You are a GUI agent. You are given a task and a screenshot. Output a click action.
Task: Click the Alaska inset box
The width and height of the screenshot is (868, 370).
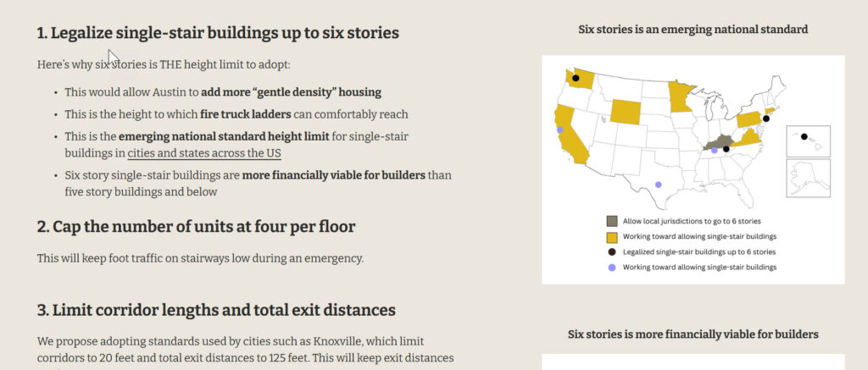[x=808, y=178]
